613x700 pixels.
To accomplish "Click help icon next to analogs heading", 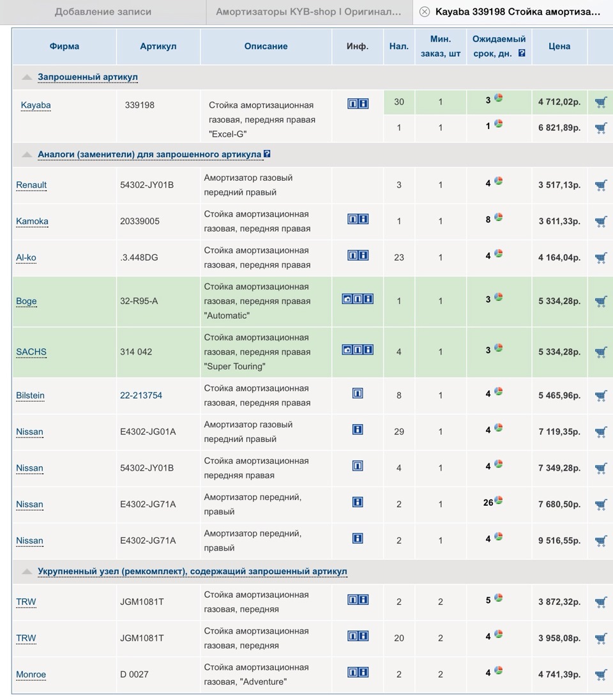I will [267, 154].
